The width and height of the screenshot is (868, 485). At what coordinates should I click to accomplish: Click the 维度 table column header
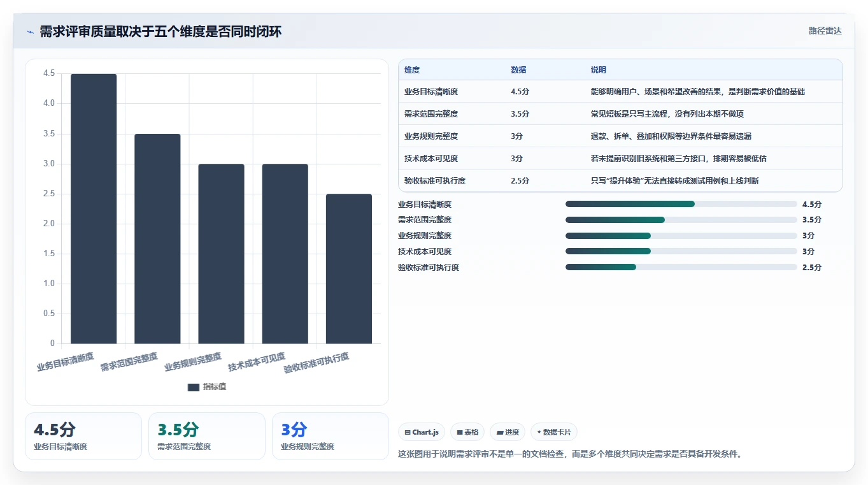pos(412,70)
